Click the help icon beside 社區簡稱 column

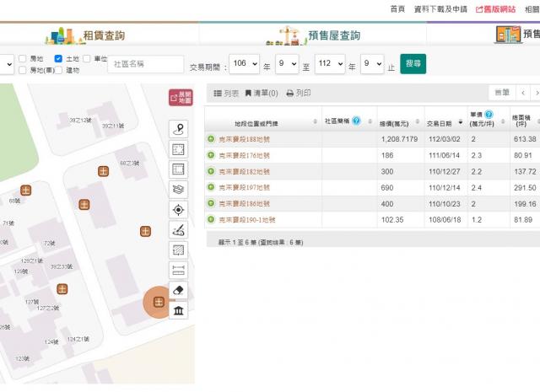coord(356,121)
